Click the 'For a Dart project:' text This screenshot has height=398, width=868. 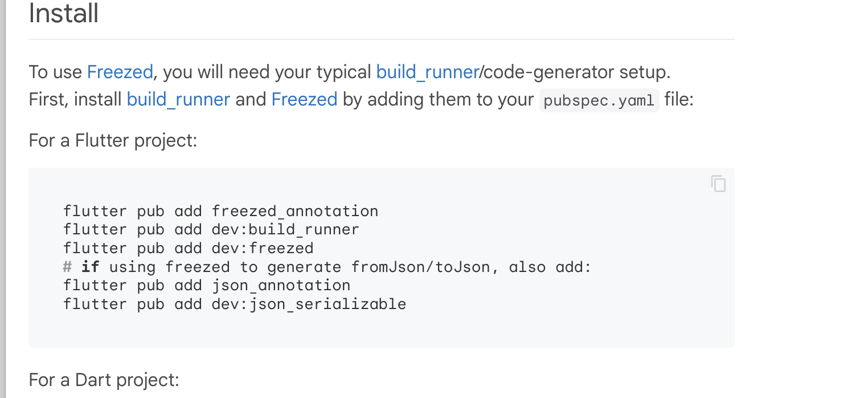pyautogui.click(x=104, y=380)
